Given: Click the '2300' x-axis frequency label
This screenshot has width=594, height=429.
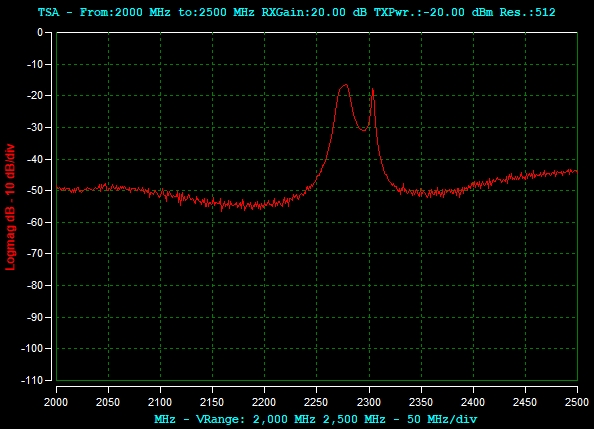Looking at the screenshot, I should [x=369, y=402].
